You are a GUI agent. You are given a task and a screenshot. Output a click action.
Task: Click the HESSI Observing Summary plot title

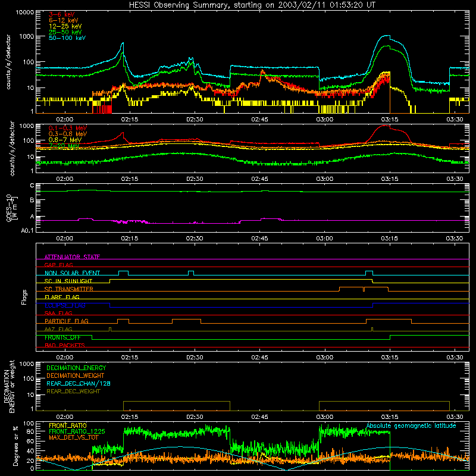(x=252, y=5)
